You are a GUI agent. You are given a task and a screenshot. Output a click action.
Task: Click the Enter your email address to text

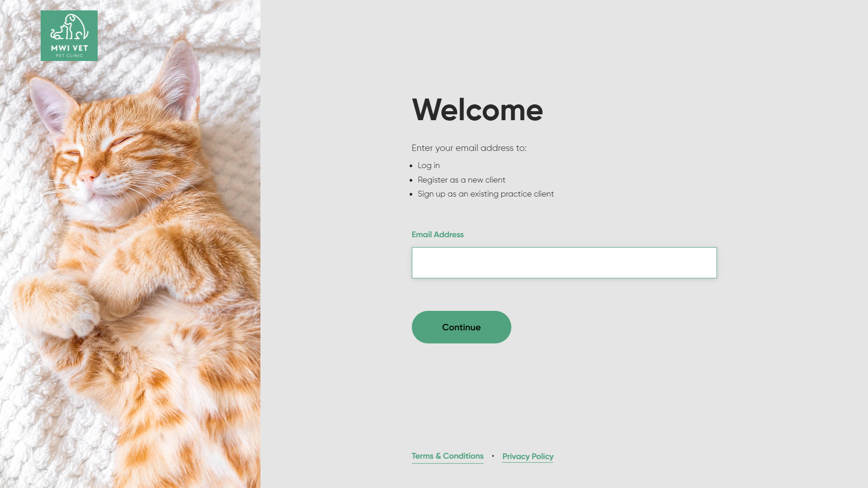tap(469, 148)
